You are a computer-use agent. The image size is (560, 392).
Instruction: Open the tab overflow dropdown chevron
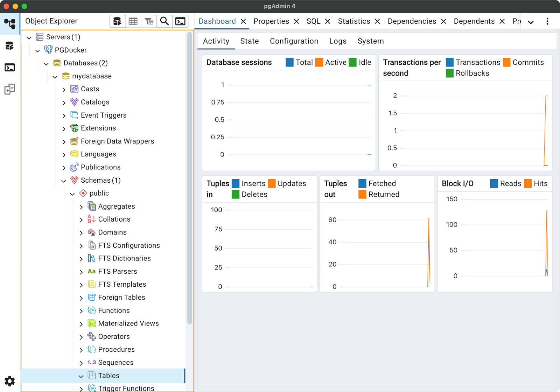point(531,22)
